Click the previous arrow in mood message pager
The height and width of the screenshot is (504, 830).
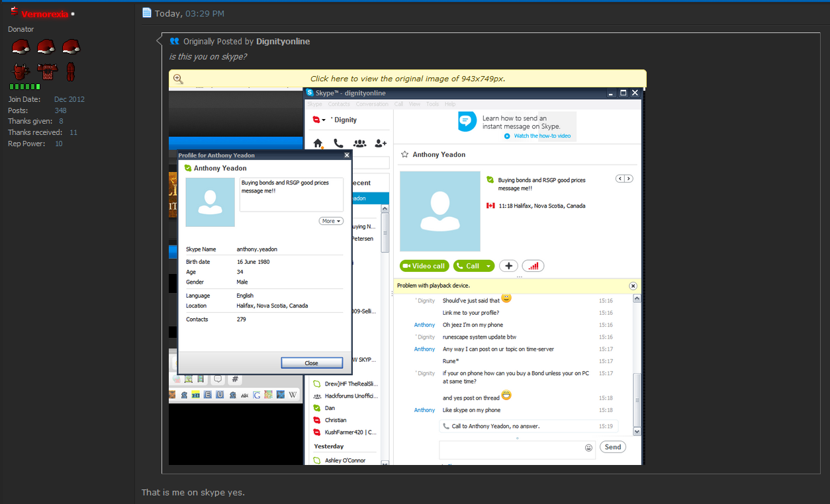[x=620, y=179]
